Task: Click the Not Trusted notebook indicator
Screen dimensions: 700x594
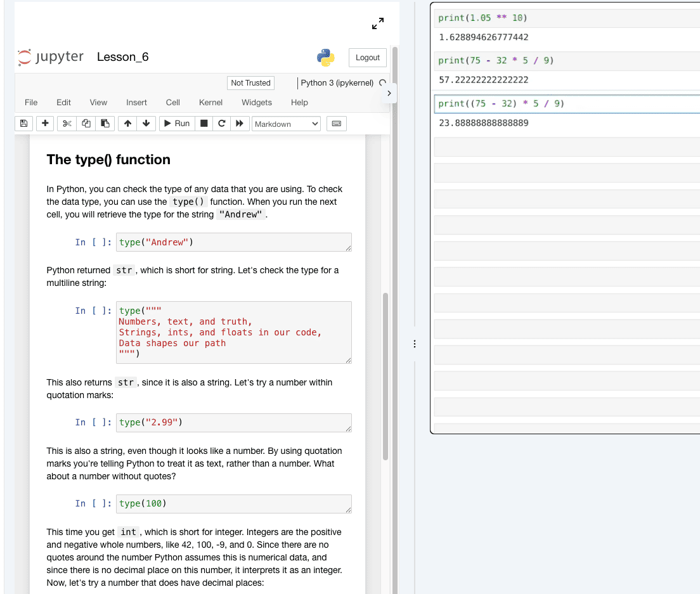Action: [250, 83]
